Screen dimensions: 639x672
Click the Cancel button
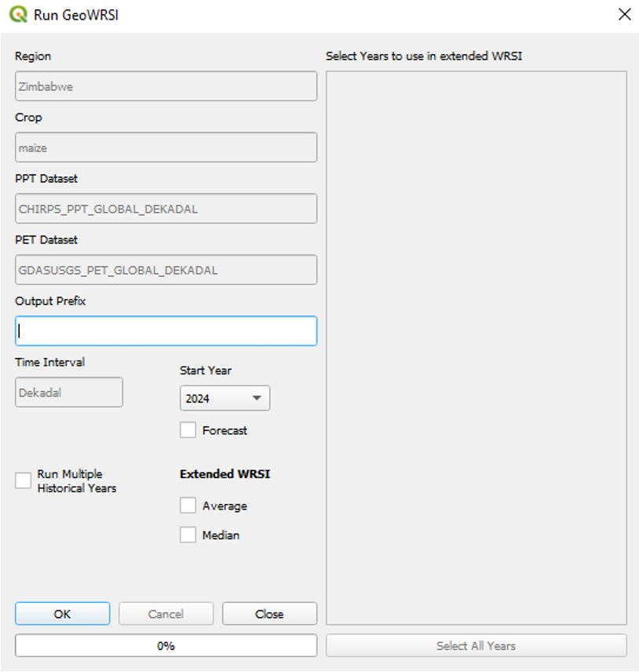tap(166, 614)
